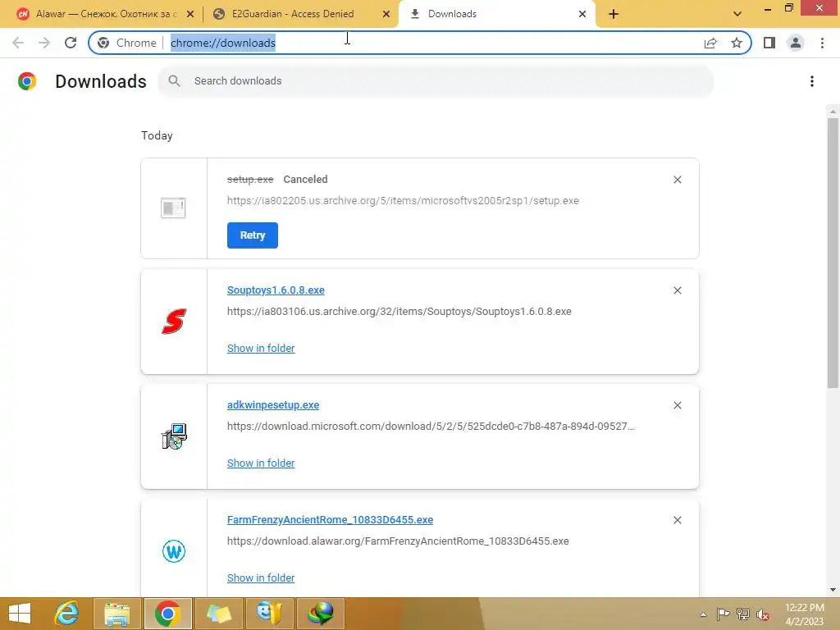Click the FarmFrenzy W file icon
The width and height of the screenshot is (840, 630).
coord(174,550)
